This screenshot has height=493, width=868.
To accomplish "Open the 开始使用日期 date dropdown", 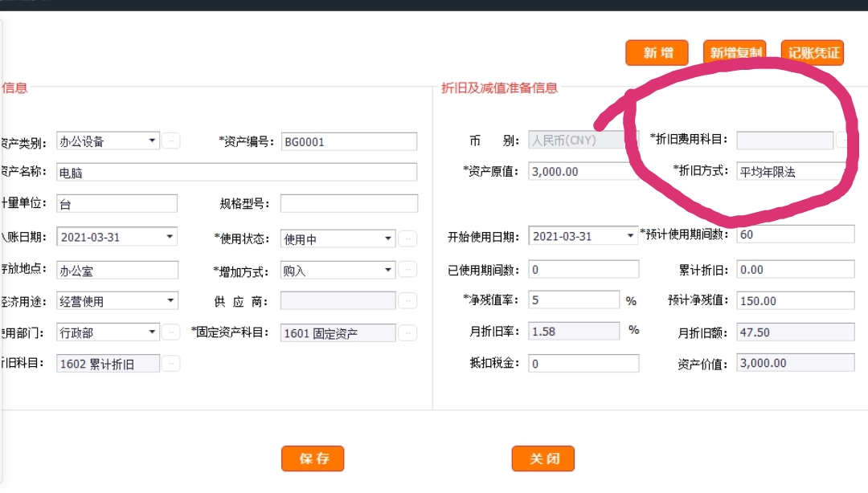I will point(631,236).
